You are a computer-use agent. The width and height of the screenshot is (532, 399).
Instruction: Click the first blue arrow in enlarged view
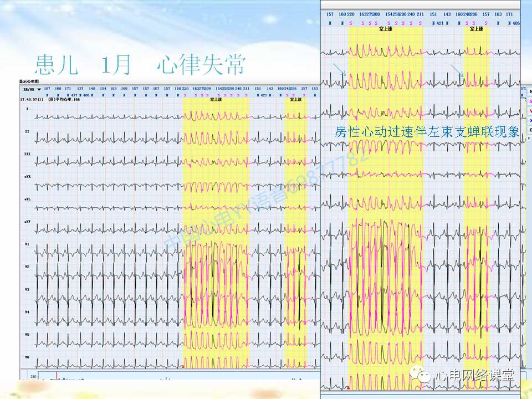pyautogui.click(x=339, y=70)
